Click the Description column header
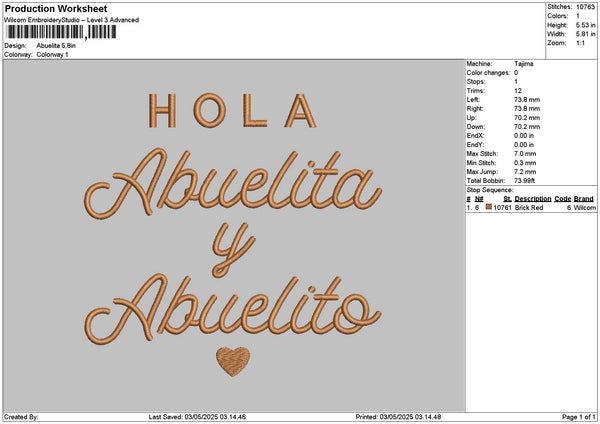 533,199
